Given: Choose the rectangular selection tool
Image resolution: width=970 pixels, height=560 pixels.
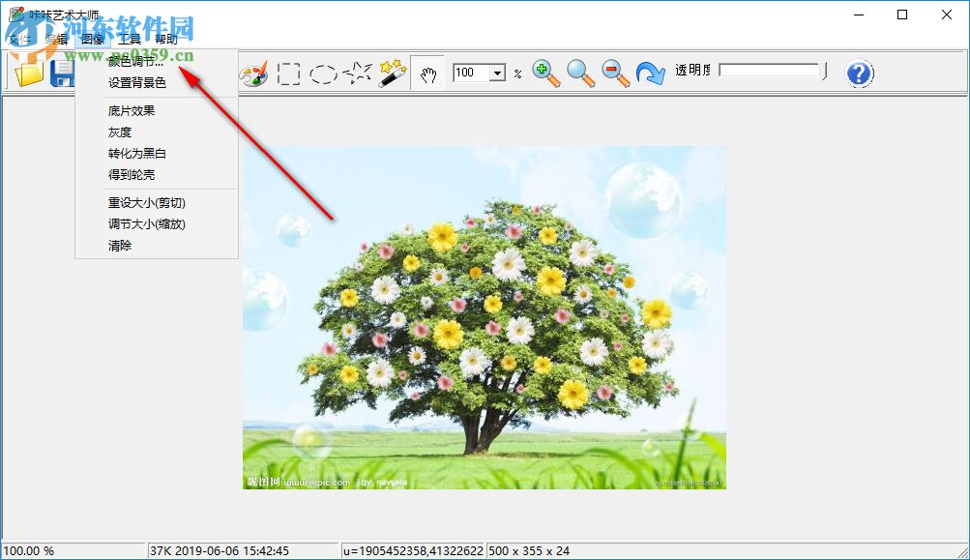Looking at the screenshot, I should click(288, 74).
